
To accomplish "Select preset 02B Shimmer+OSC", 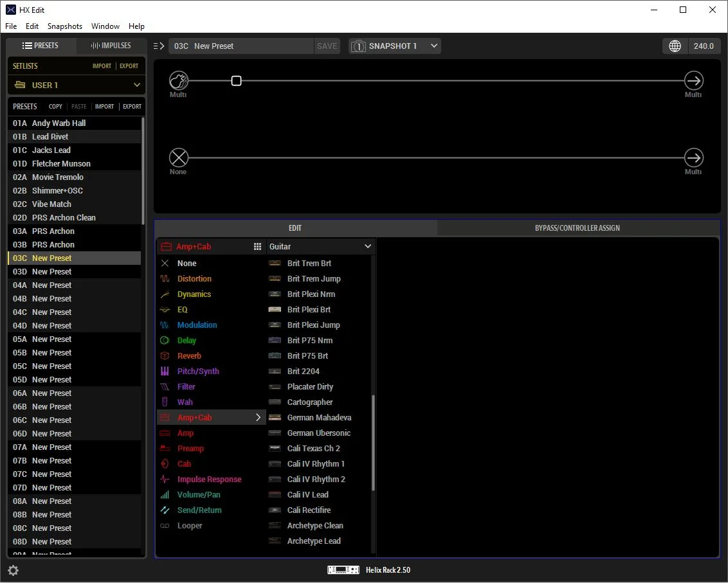I will click(75, 190).
